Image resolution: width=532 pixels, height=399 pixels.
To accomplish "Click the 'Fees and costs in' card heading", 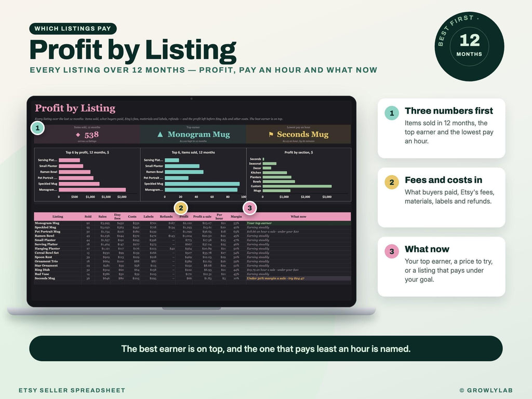I will pos(444,180).
